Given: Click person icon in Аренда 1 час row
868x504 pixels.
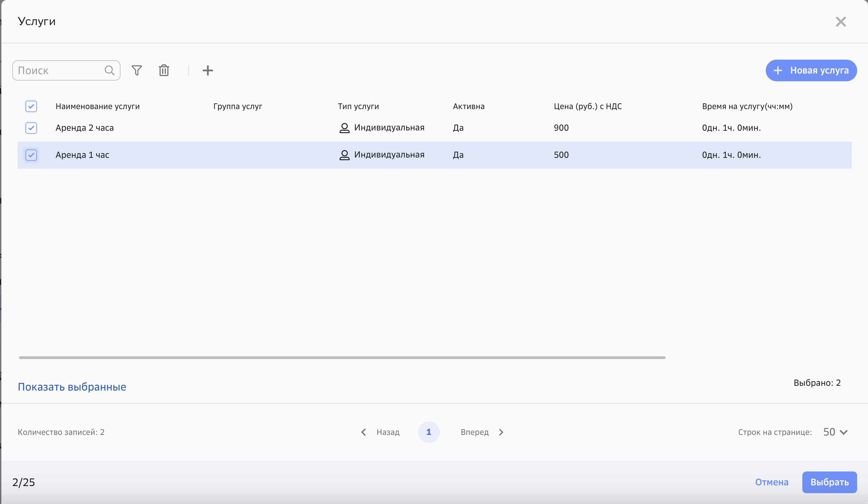Looking at the screenshot, I should coord(344,155).
